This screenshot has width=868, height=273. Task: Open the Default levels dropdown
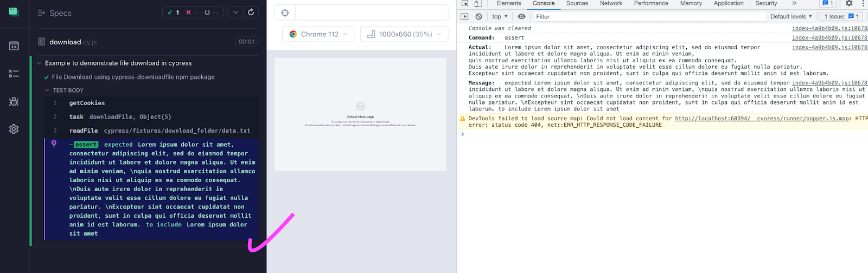coord(791,17)
